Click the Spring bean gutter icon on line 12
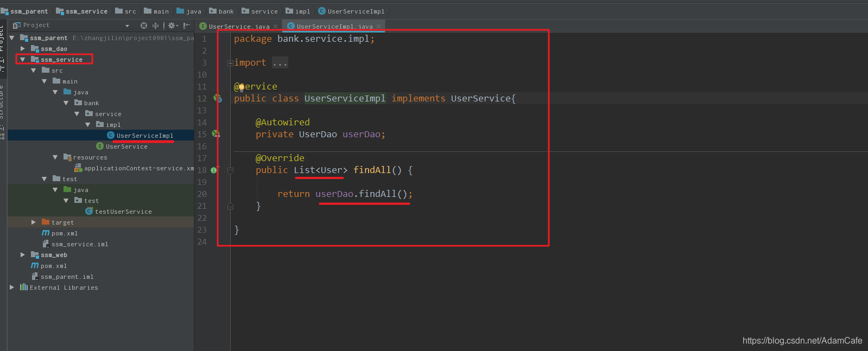 coord(218,98)
